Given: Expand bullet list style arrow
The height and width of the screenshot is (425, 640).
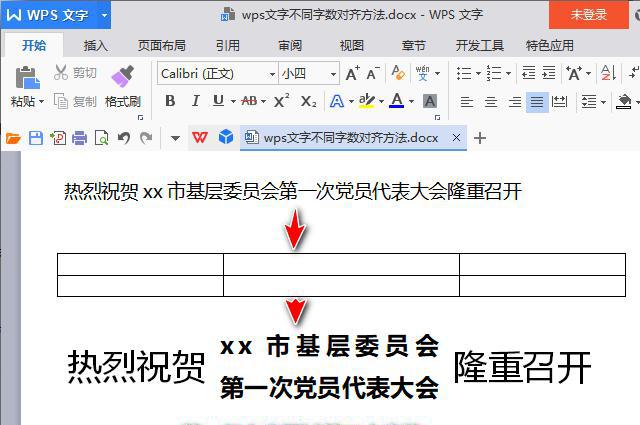Looking at the screenshot, I should tap(478, 74).
